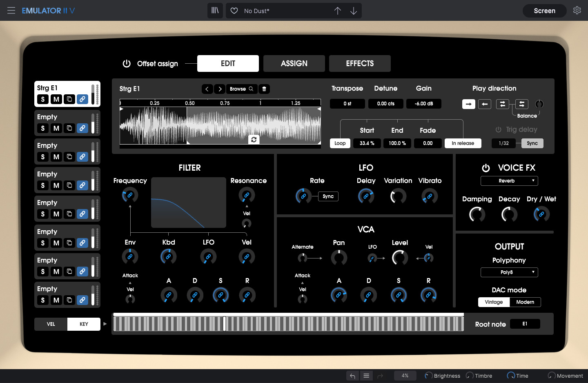Click the VCA Pan knob

pyautogui.click(x=339, y=258)
